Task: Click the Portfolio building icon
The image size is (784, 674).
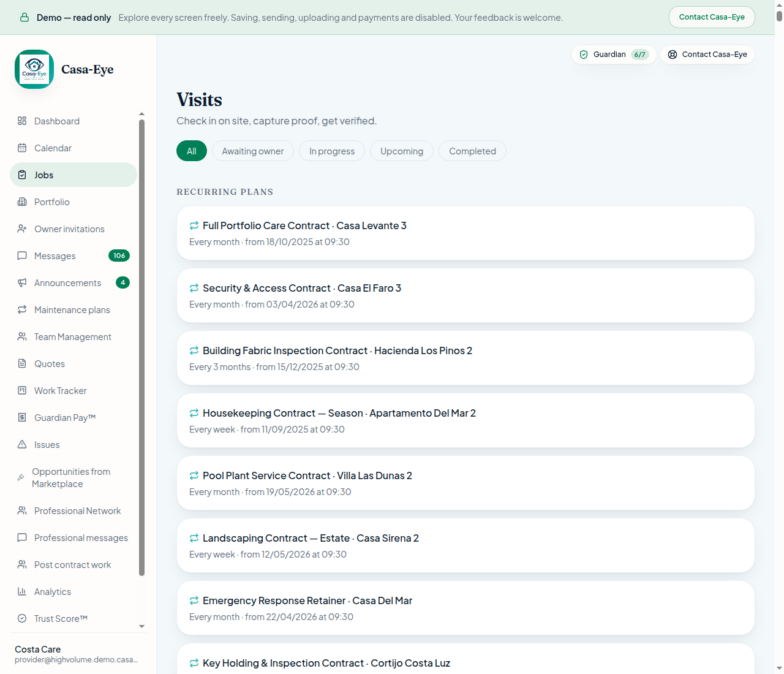Action: [x=22, y=202]
